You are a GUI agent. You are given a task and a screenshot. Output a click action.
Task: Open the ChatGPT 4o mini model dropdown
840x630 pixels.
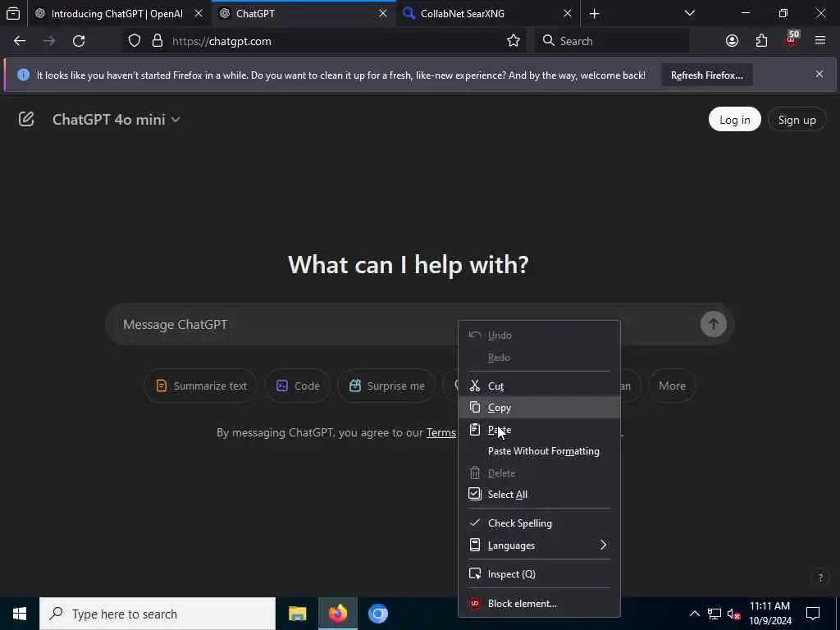click(116, 120)
